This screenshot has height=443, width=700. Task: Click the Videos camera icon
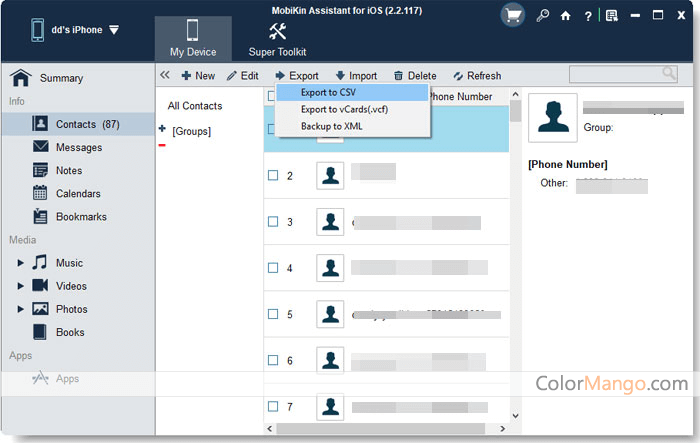point(40,285)
